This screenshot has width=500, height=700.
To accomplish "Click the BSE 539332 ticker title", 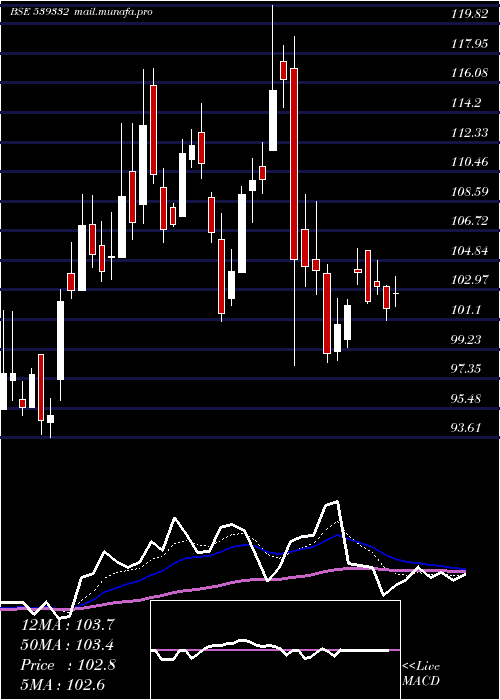I will coord(40,12).
